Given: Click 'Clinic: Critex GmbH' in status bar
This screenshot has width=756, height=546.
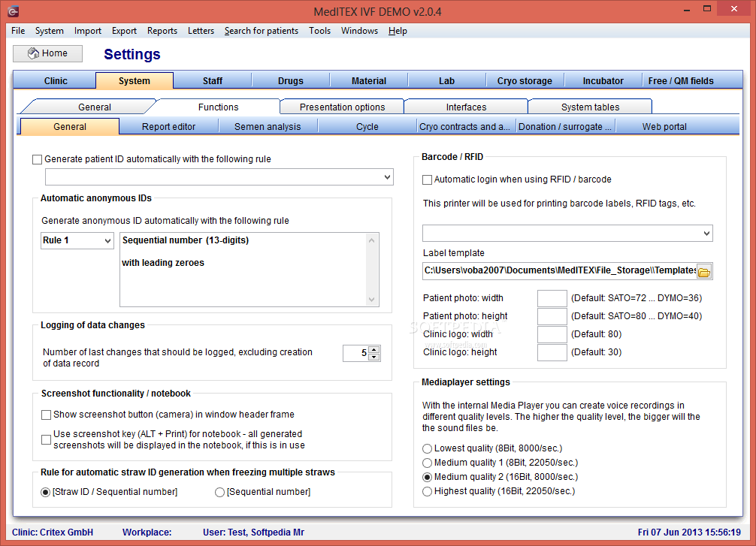Looking at the screenshot, I should [x=53, y=532].
